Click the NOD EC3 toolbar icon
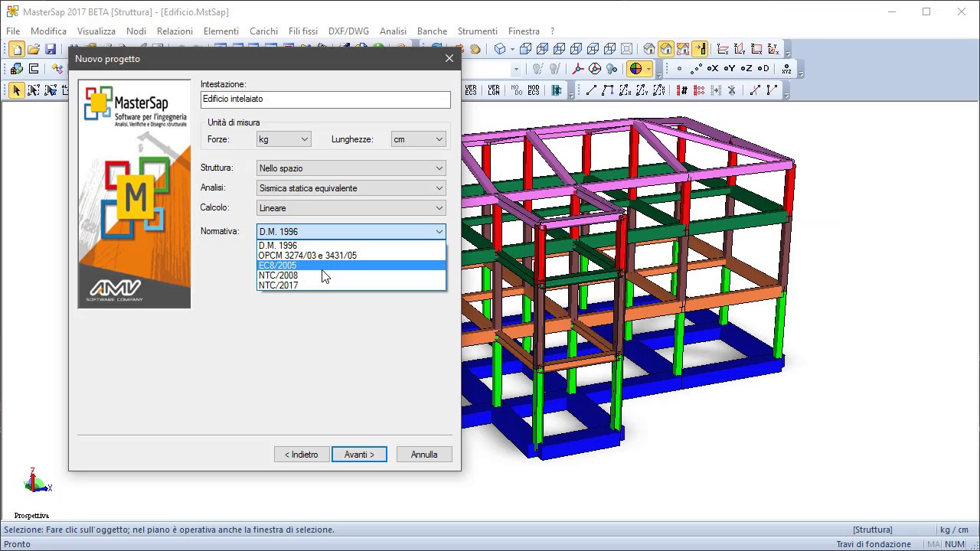The width and height of the screenshot is (980, 551). (x=534, y=90)
